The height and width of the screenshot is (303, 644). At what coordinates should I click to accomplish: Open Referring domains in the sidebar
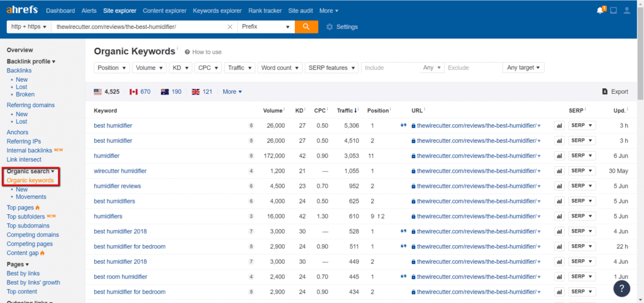point(30,105)
